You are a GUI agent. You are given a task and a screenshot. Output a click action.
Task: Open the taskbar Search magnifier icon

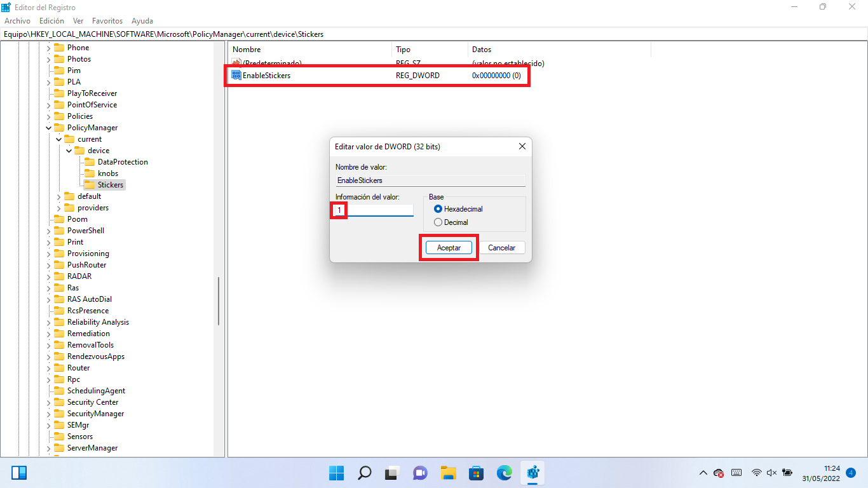(x=365, y=473)
